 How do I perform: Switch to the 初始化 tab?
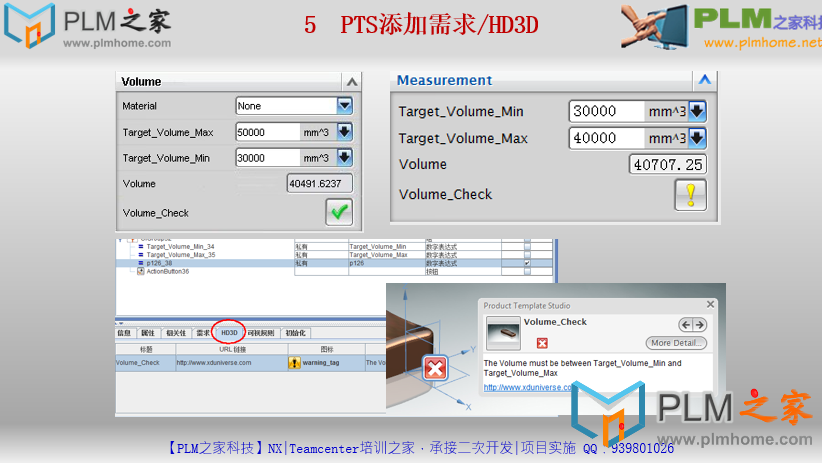click(296, 333)
